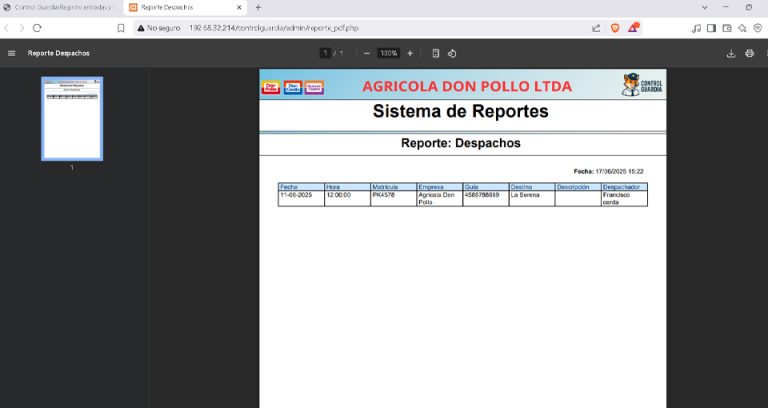768x408 pixels.
Task: Click the 'AGRICOLA DON POLLO LTDA' title
Action: (467, 86)
